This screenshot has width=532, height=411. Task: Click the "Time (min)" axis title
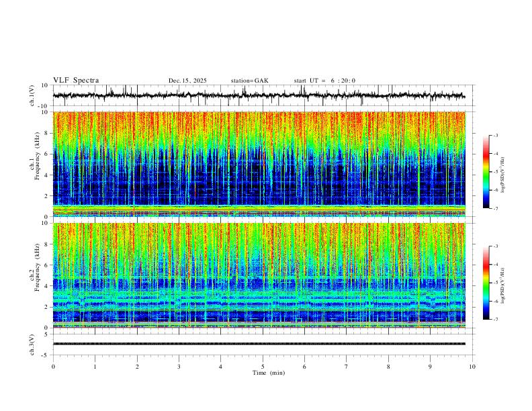coord(269,373)
